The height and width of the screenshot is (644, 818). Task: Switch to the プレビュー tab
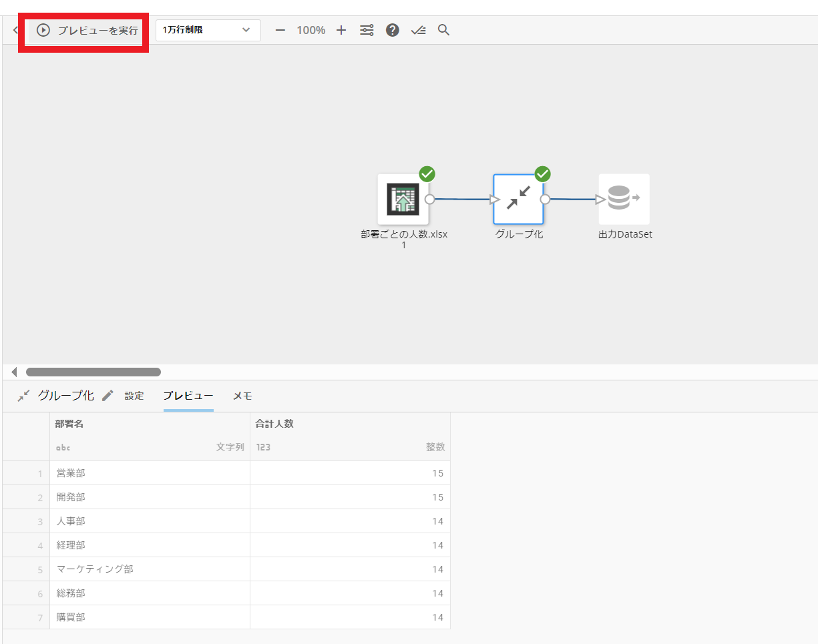click(188, 396)
